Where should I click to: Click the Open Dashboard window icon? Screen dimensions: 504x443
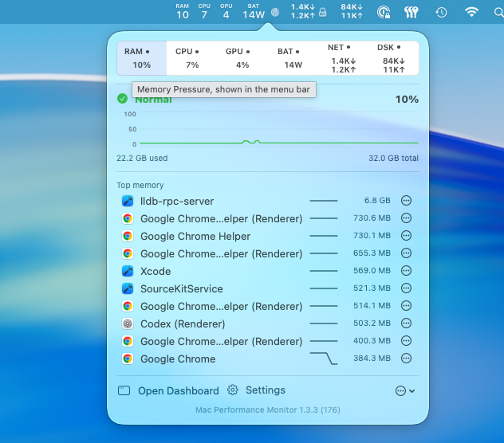pos(124,390)
